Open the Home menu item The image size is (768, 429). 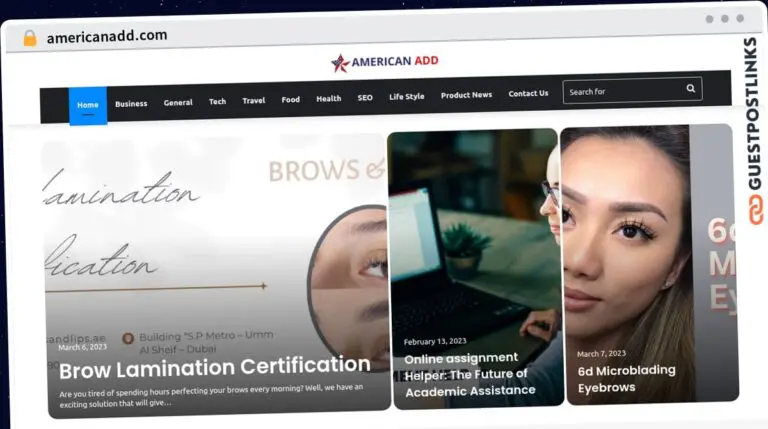(88, 105)
